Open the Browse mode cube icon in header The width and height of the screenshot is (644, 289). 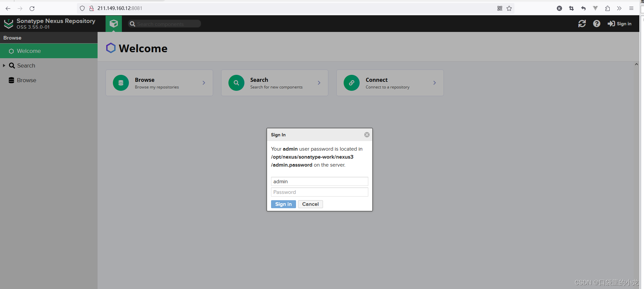click(114, 24)
